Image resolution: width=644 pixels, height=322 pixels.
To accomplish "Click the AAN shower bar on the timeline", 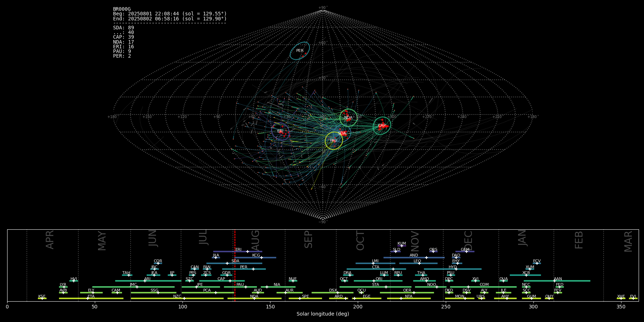I will pyautogui.click(x=557, y=281).
